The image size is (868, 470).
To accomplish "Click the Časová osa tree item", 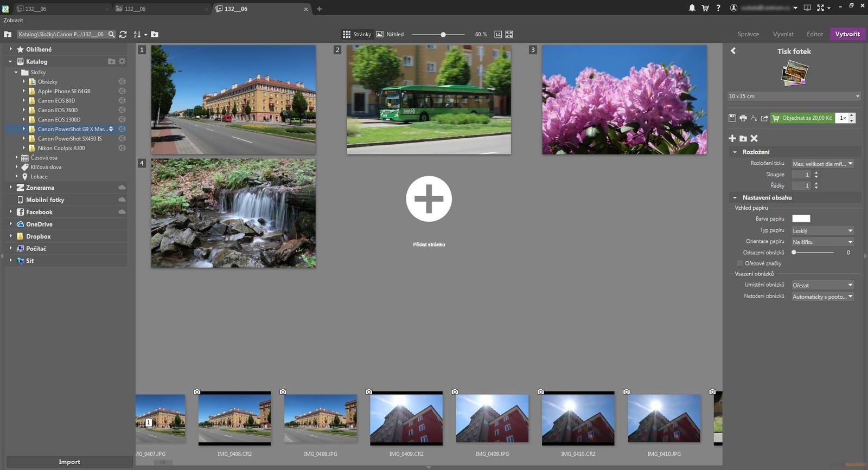I will click(x=43, y=158).
